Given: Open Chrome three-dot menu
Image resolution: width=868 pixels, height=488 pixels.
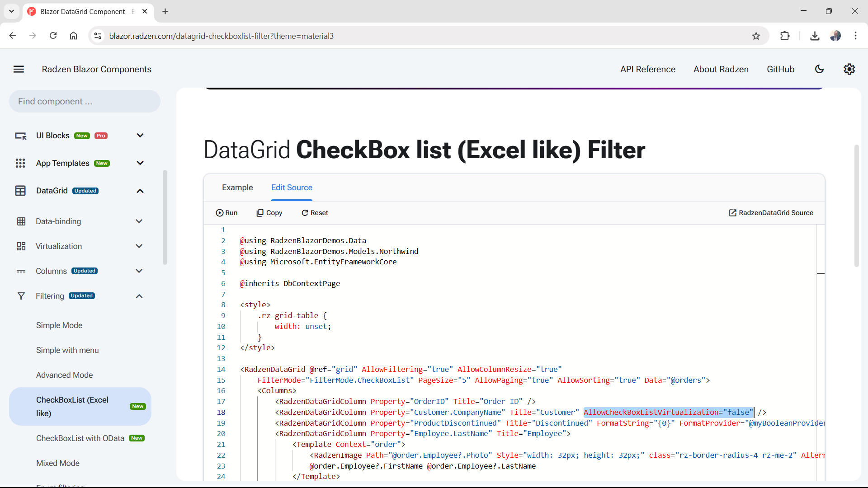Looking at the screenshot, I should click(x=855, y=36).
